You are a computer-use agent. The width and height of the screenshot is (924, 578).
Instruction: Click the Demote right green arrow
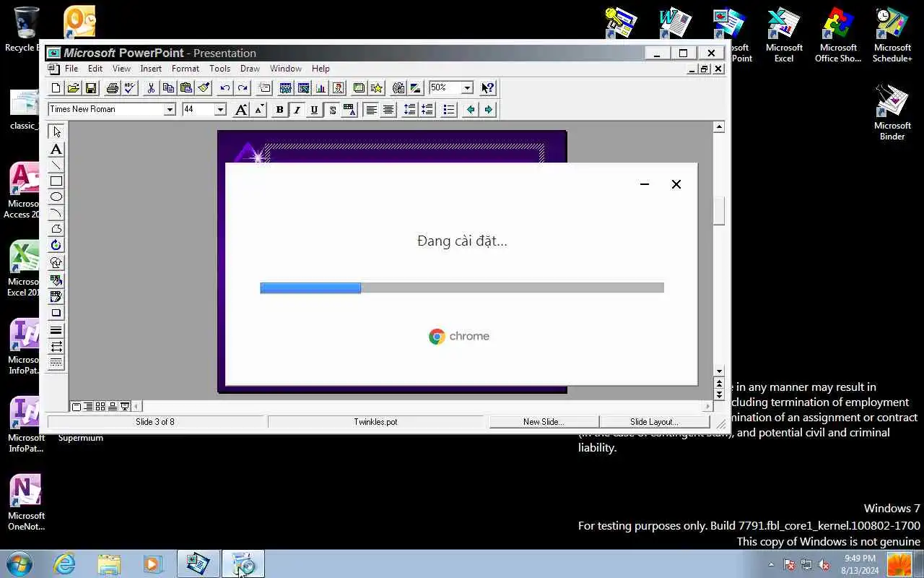click(x=488, y=110)
